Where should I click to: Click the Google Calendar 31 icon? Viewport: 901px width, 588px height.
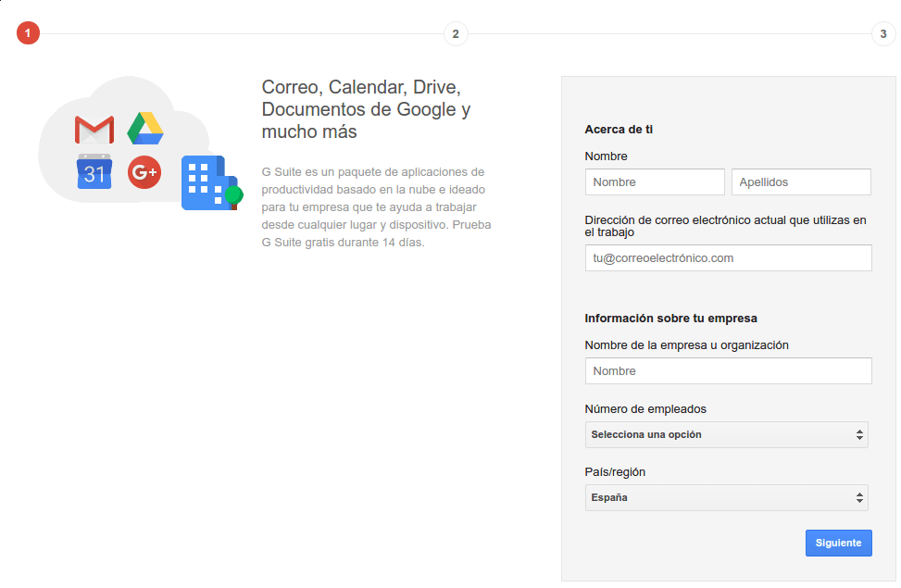(x=94, y=171)
